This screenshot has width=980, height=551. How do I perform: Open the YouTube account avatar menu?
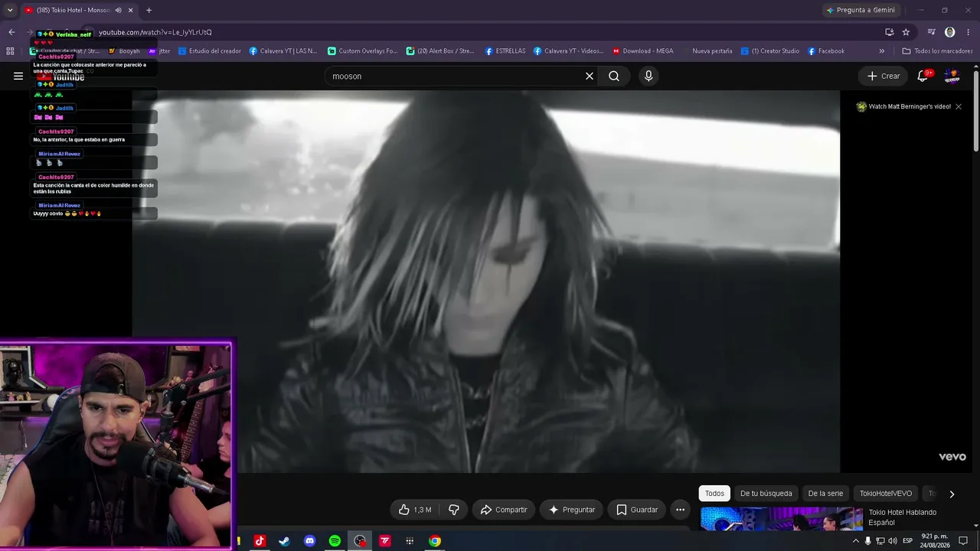952,76
